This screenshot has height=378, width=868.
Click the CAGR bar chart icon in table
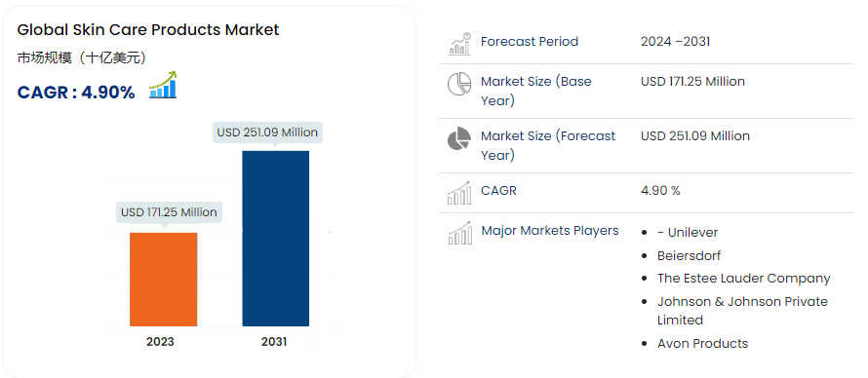(x=459, y=193)
